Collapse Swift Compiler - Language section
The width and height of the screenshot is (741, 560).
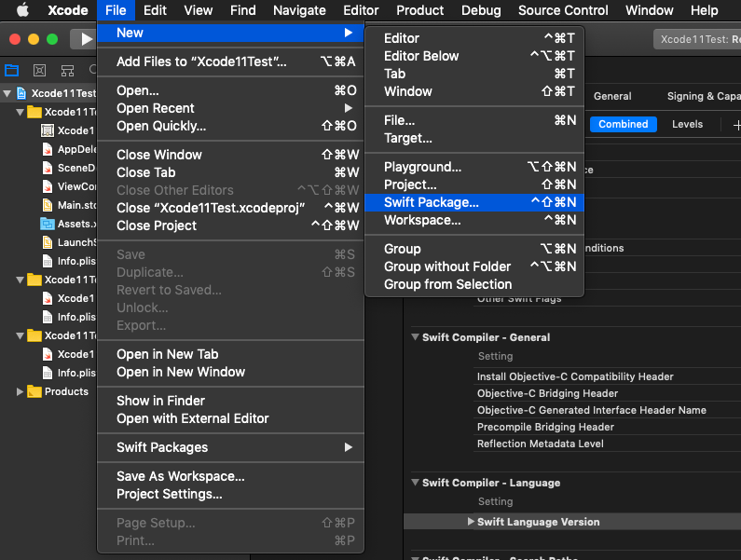click(416, 483)
